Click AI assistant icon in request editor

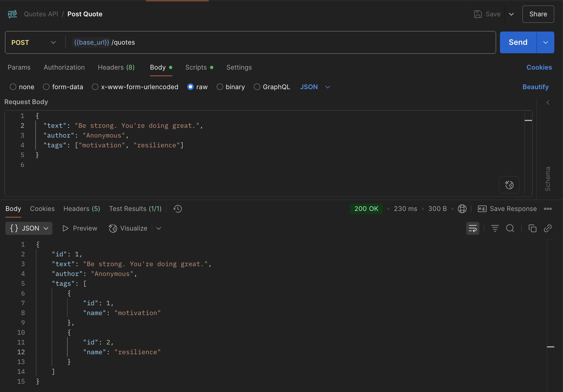click(509, 185)
